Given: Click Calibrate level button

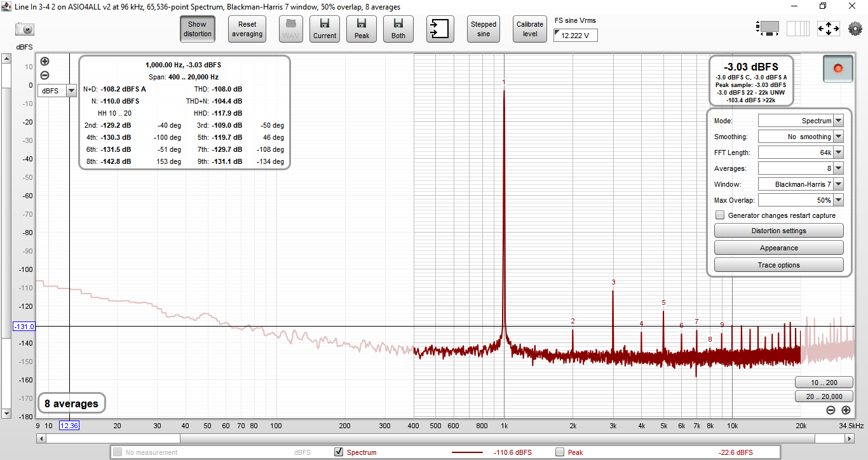Looking at the screenshot, I should 530,29.
